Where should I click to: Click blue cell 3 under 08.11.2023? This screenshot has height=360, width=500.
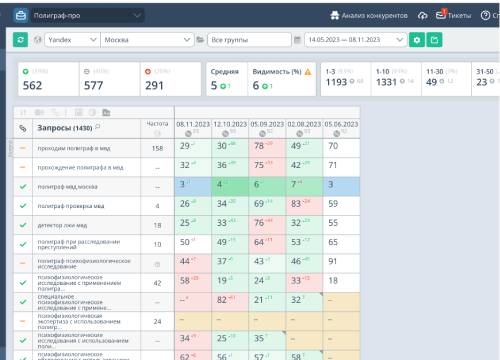(193, 186)
